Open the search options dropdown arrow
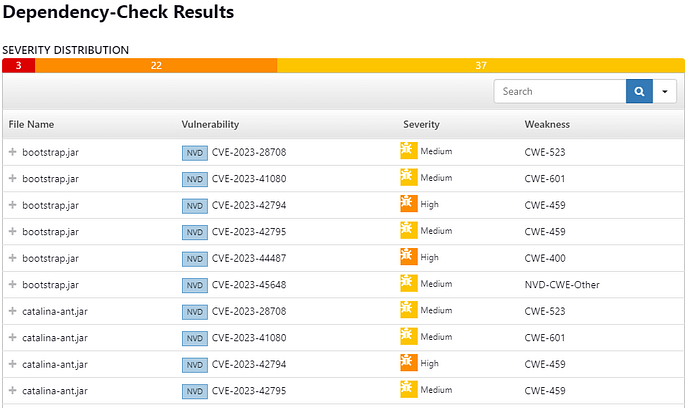This screenshot has height=408, width=700. click(x=665, y=92)
